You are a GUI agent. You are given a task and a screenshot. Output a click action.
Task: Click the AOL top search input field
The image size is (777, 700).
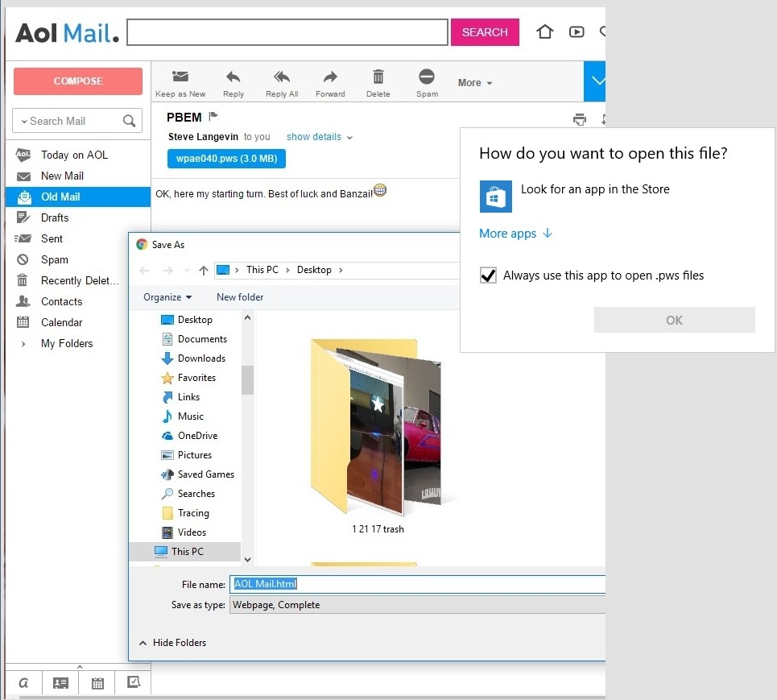(287, 32)
